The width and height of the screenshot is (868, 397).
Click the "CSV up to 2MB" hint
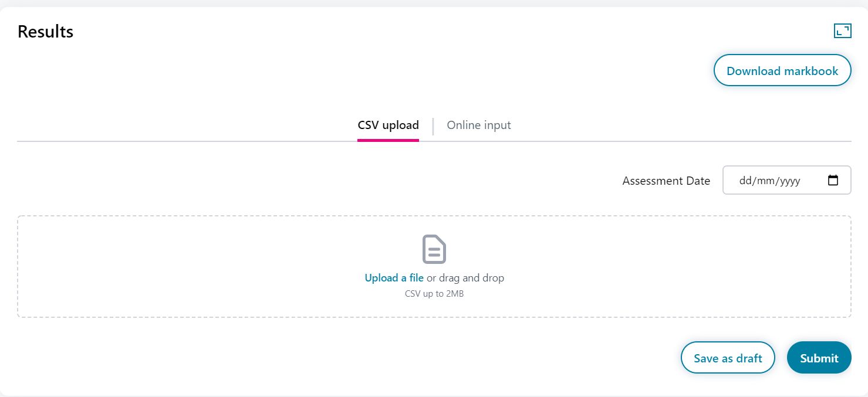434,294
